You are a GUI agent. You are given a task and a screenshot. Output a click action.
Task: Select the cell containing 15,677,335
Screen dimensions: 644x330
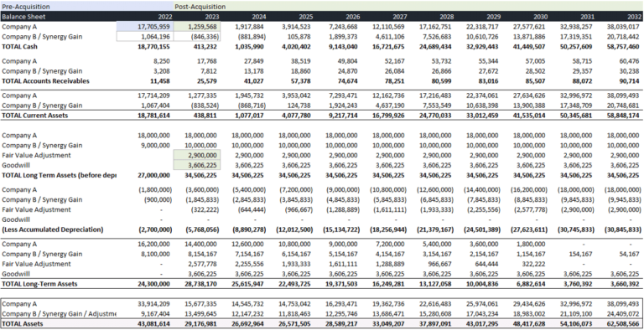point(201,304)
